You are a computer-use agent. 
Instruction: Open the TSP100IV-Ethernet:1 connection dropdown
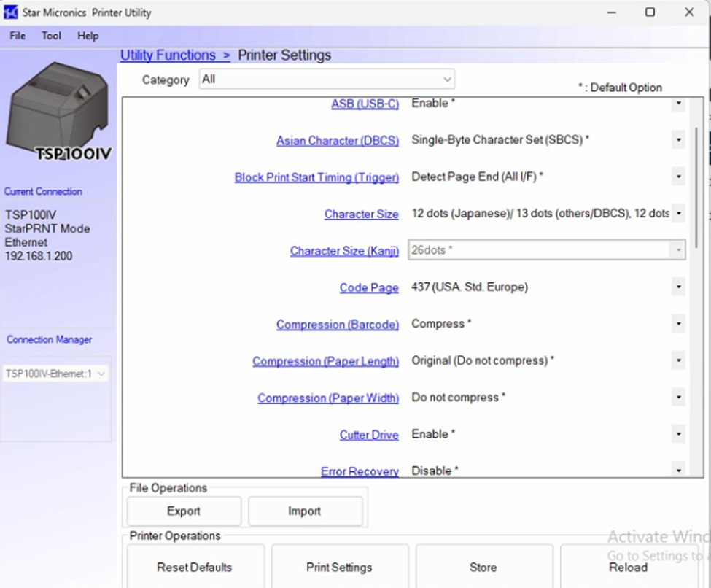[x=55, y=374]
